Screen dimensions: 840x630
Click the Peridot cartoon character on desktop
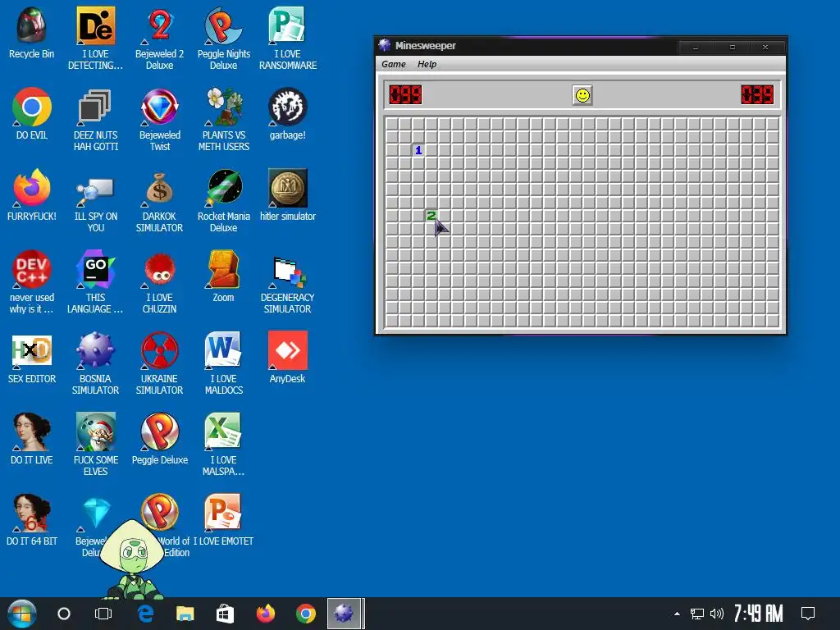132,559
